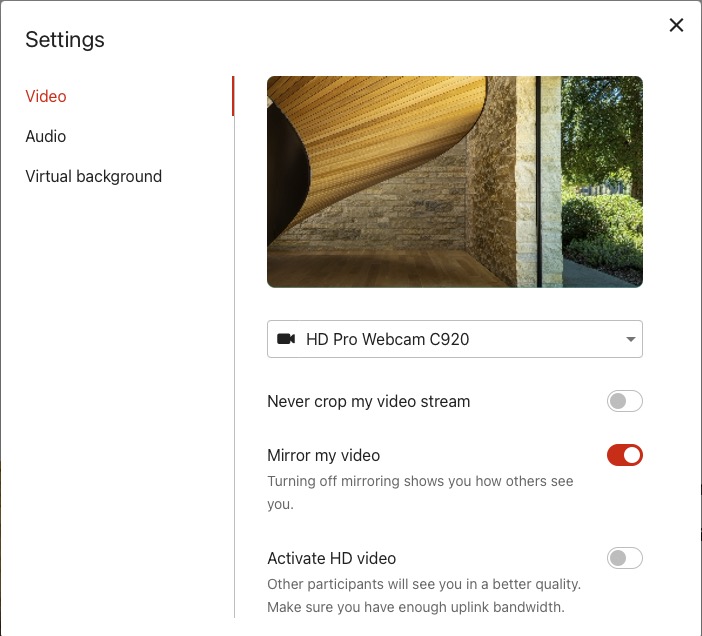Viewport: 702px width, 636px height.
Task: Switch to the Audio settings tab
Action: [46, 137]
